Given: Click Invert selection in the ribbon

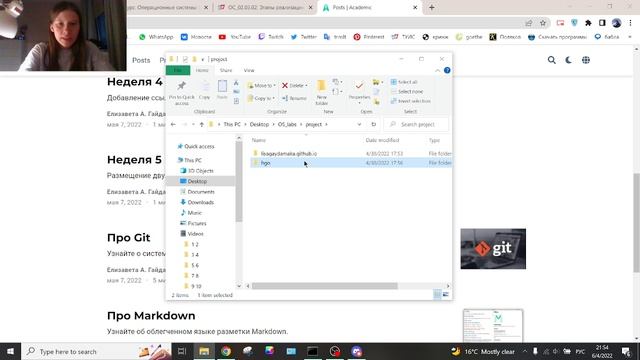Looking at the screenshot, I should 411,101.
